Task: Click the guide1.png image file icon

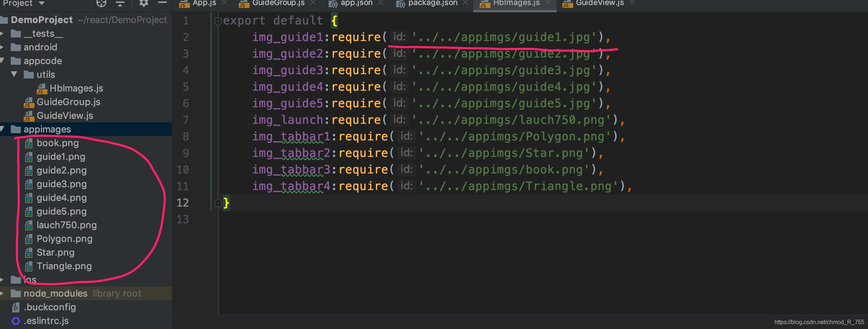Action: coord(29,157)
